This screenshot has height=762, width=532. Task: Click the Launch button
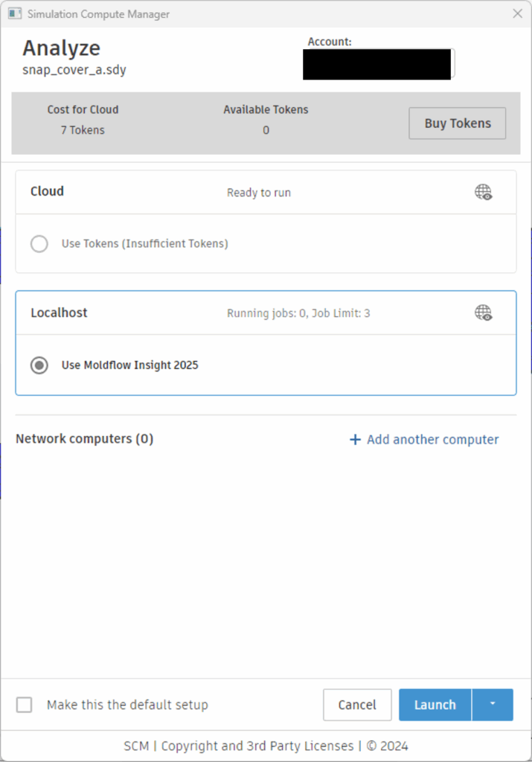coord(435,705)
